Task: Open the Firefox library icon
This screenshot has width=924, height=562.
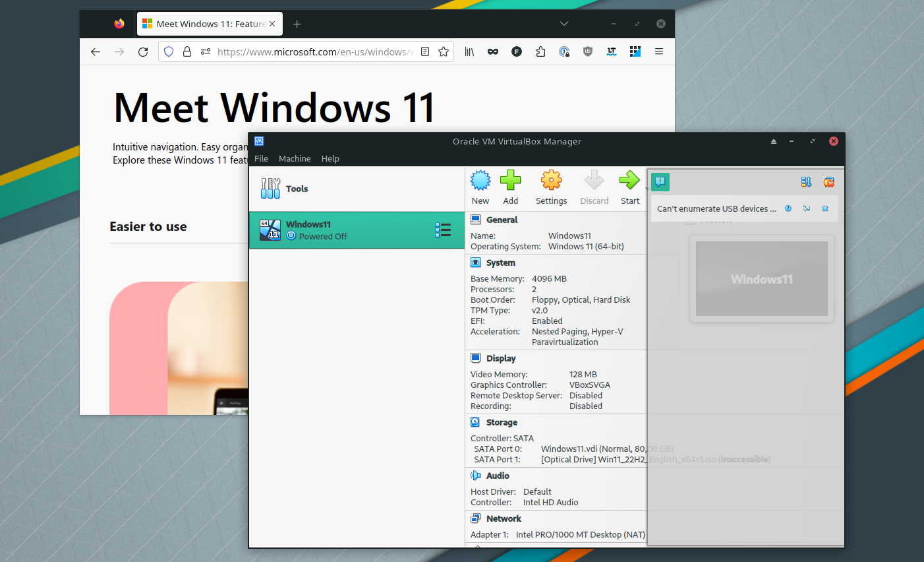Action: (x=469, y=51)
